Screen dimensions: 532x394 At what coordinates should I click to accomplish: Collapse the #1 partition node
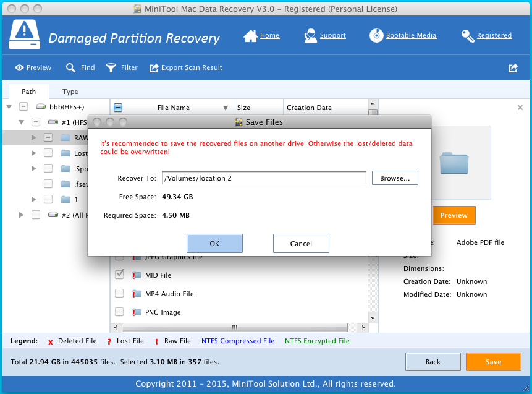(x=22, y=122)
